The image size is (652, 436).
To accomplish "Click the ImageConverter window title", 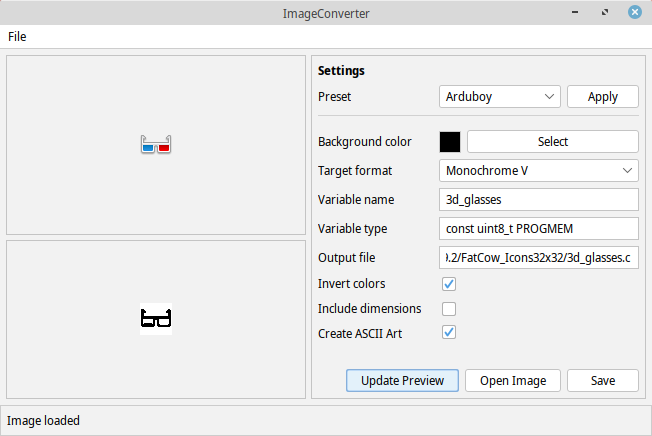I will coord(326,14).
